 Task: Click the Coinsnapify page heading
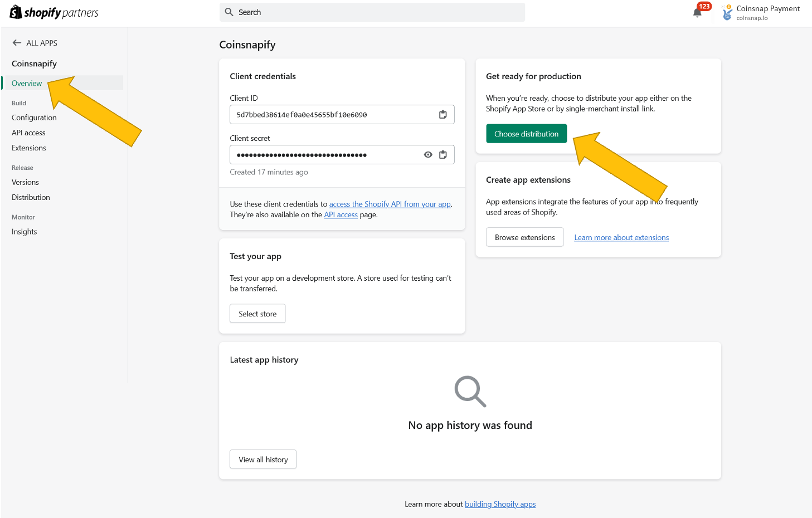click(x=247, y=45)
